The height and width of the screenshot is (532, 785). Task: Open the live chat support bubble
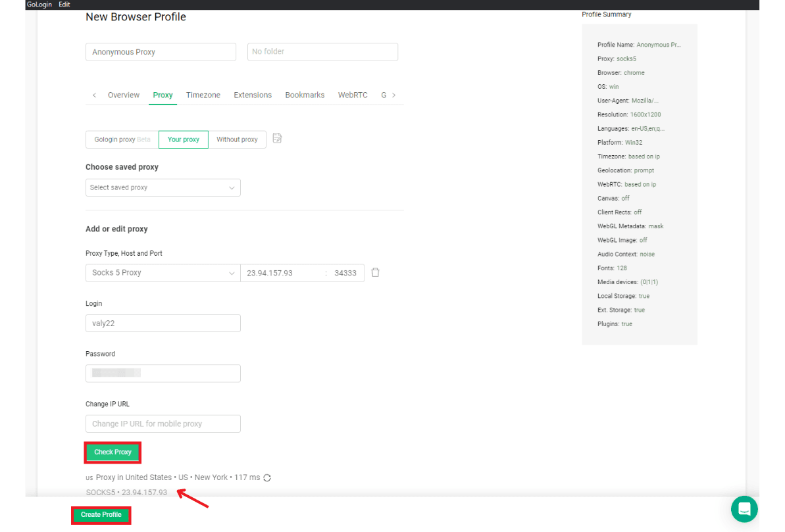tap(744, 509)
